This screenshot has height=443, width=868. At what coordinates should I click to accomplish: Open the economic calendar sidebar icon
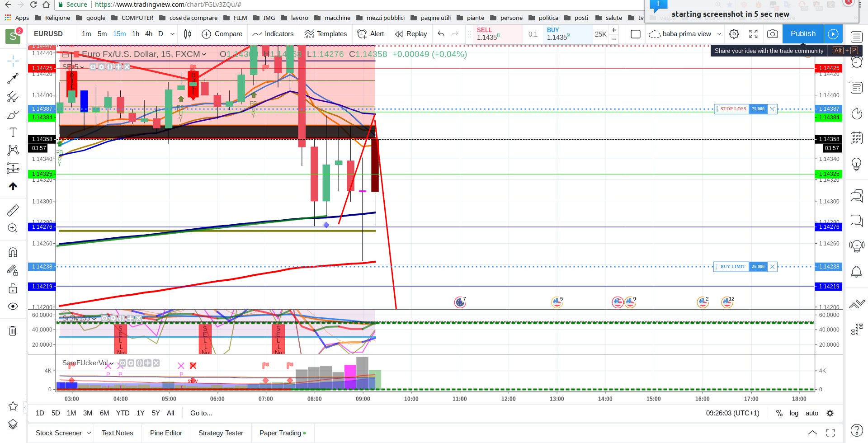tap(857, 138)
